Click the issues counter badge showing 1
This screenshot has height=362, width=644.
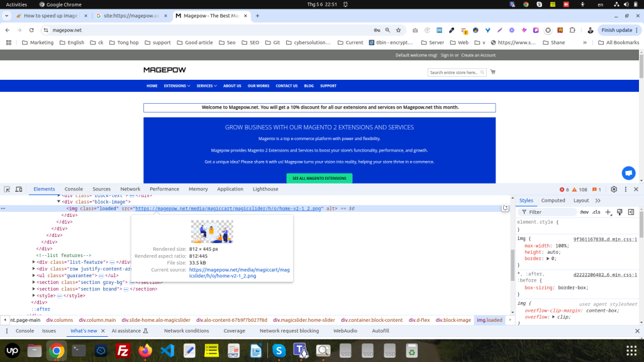coord(597,190)
